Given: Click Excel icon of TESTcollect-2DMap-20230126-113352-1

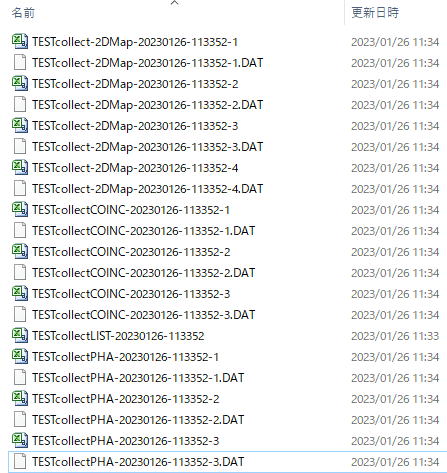Looking at the screenshot, I should click(20, 42).
